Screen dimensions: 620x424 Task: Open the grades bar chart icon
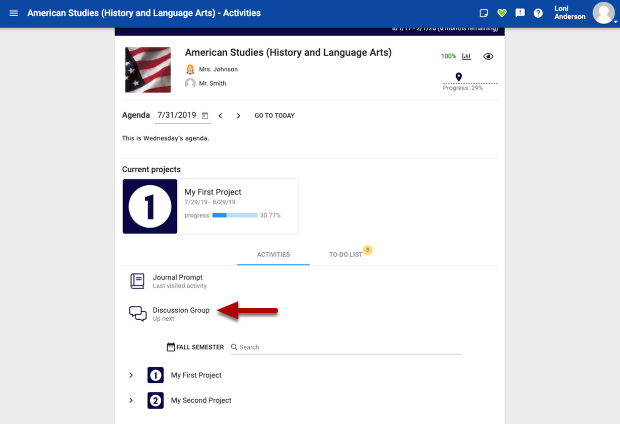tap(466, 57)
